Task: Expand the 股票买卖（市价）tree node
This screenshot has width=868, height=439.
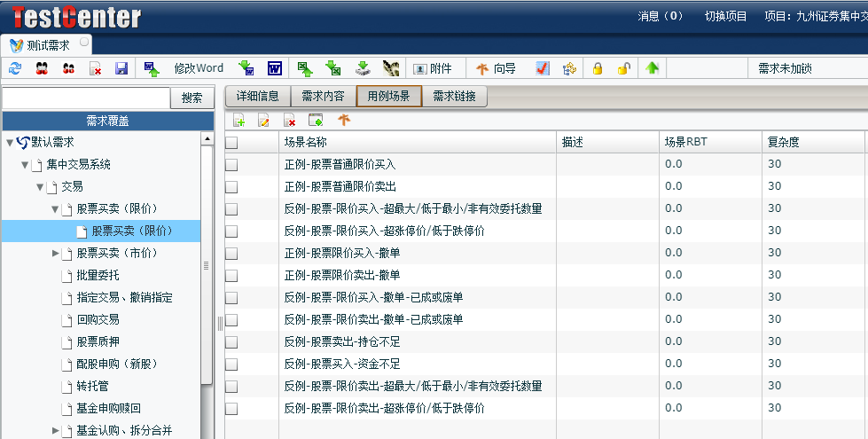Action: [x=56, y=254]
